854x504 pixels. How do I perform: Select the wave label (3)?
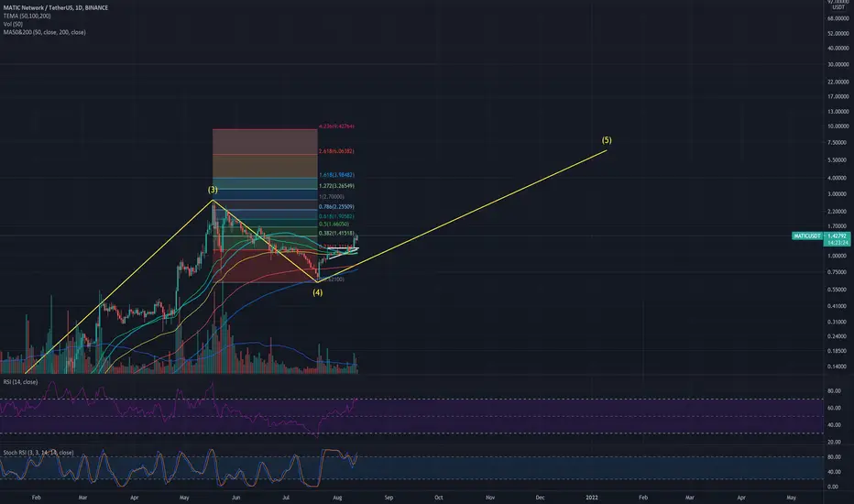point(213,190)
